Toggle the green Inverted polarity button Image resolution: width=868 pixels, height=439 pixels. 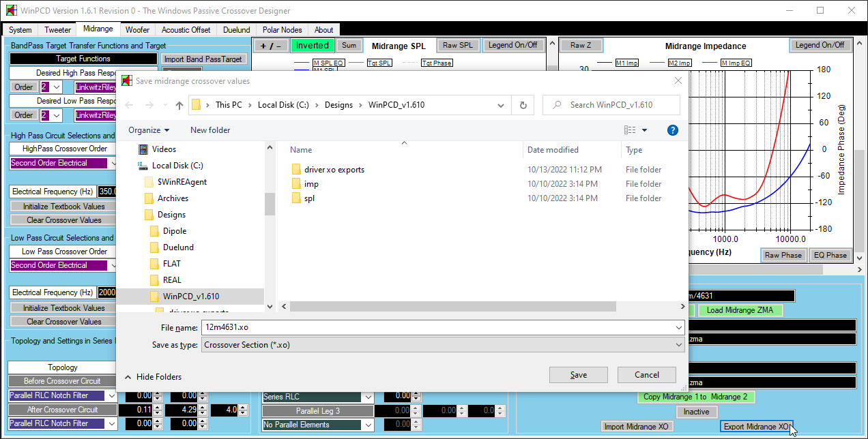pyautogui.click(x=312, y=46)
